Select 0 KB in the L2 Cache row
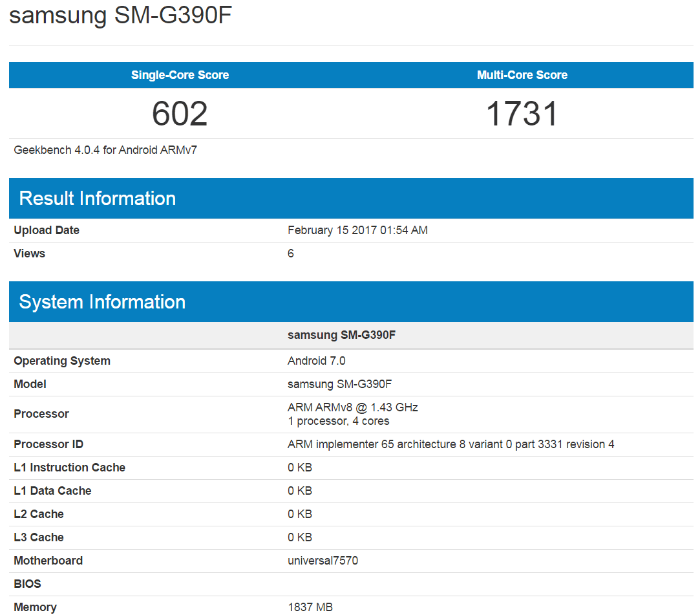Image resolution: width=700 pixels, height=615 pixels. pyautogui.click(x=299, y=514)
